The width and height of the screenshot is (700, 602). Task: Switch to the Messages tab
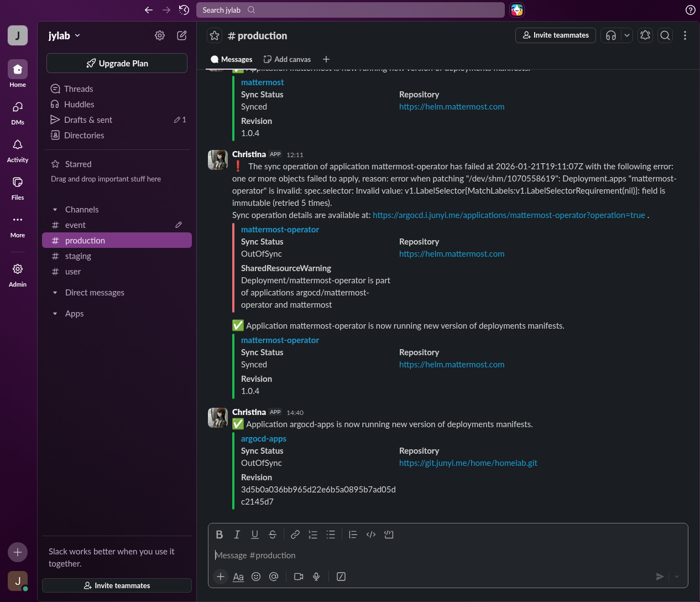point(231,59)
